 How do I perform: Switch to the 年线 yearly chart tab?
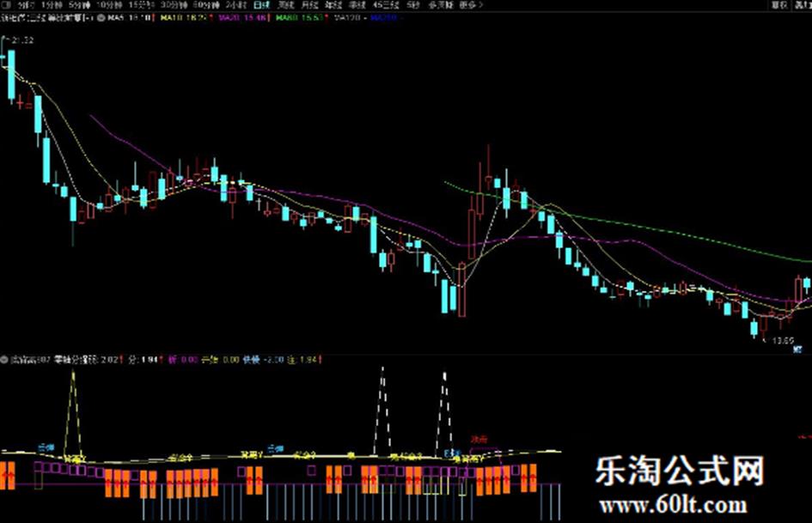click(x=333, y=5)
